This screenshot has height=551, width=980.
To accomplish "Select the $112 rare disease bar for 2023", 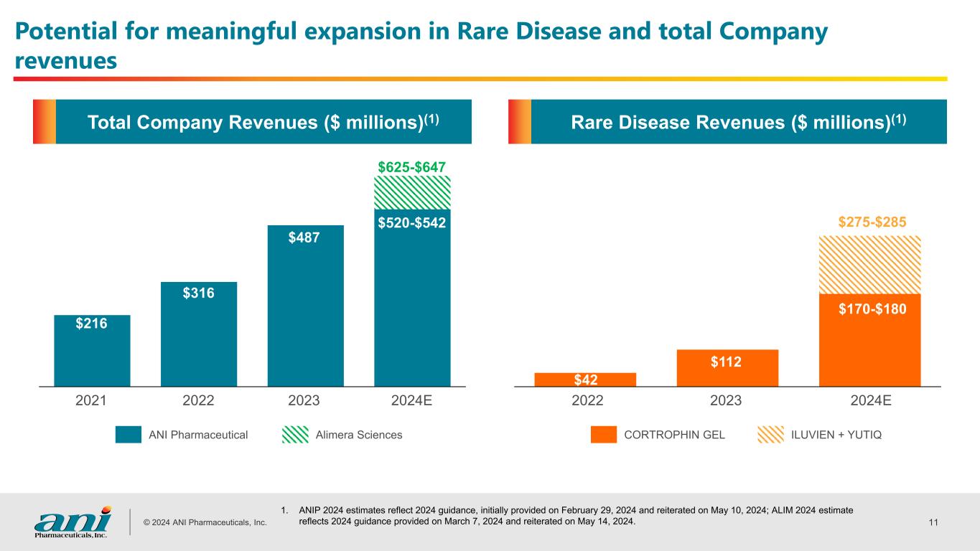I will pyautogui.click(x=727, y=368).
